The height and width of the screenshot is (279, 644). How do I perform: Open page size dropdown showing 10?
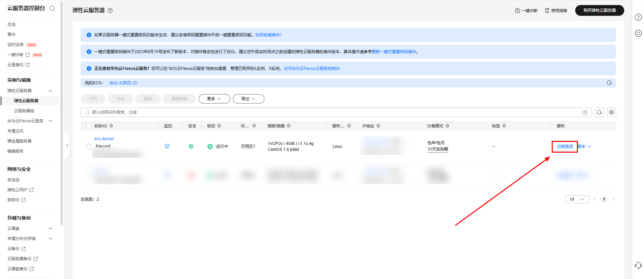pyautogui.click(x=577, y=199)
